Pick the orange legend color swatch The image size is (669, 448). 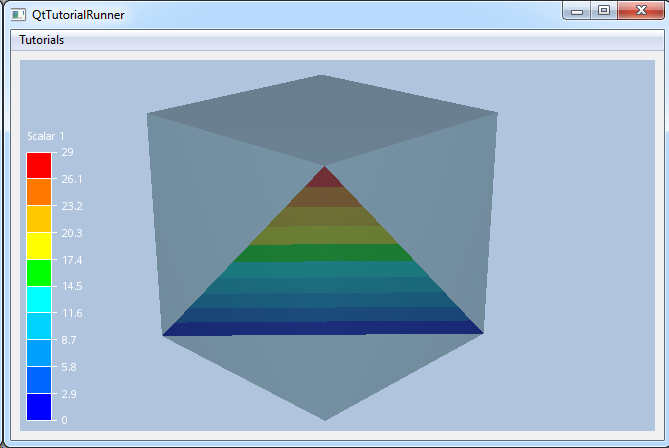point(38,192)
